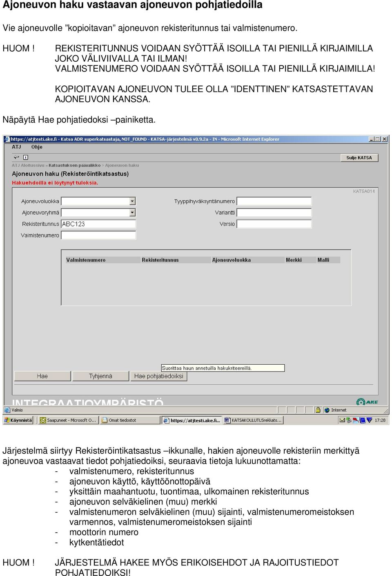Click the Hae button
This screenshot has width=392, height=576.
pos(42,376)
